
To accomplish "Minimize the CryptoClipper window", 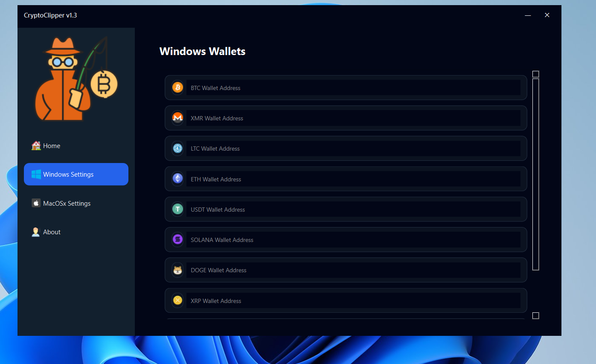I will click(x=528, y=15).
